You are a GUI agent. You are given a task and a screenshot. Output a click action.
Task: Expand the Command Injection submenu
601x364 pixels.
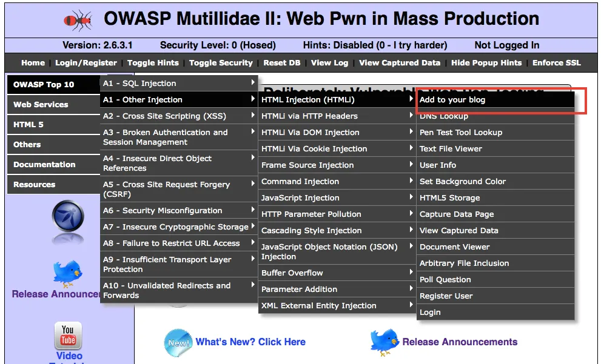(x=337, y=182)
